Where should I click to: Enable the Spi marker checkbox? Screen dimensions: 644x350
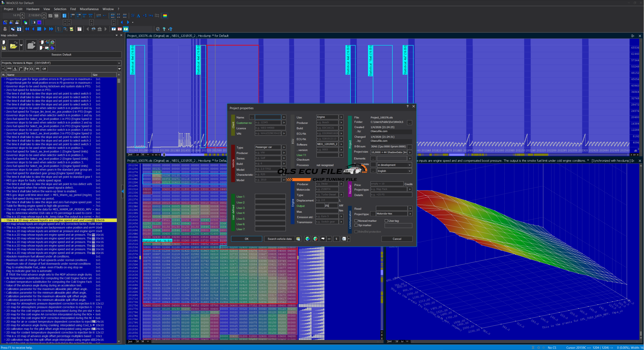[x=356, y=225]
